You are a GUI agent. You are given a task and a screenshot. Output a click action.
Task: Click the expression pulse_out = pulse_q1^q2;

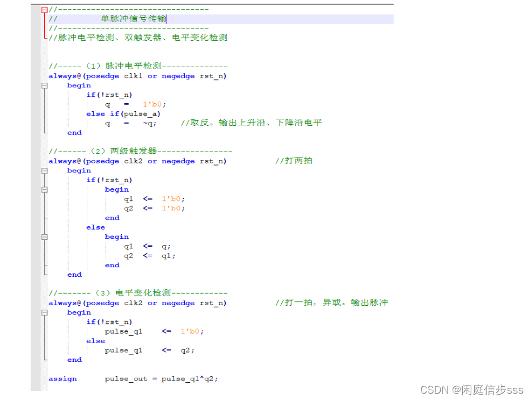tap(162, 379)
